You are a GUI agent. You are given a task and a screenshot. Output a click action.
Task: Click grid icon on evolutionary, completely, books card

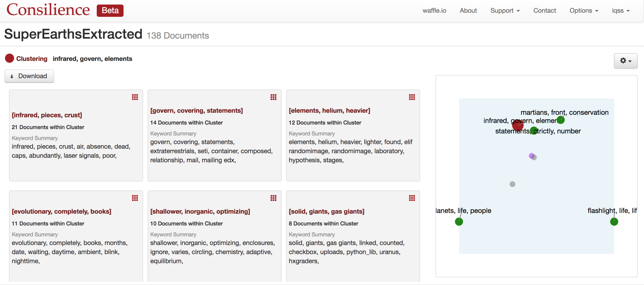(135, 198)
